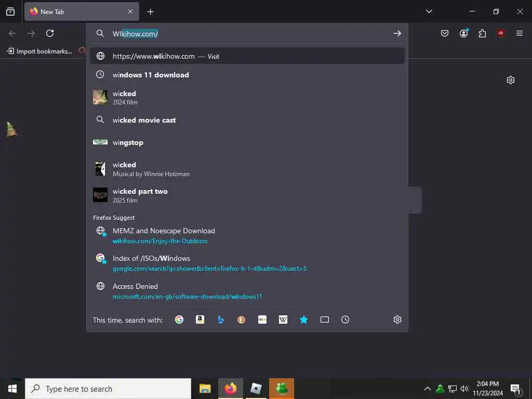This screenshot has height=399, width=532.
Task: Open the Firefox application menu
Action: 520,33
